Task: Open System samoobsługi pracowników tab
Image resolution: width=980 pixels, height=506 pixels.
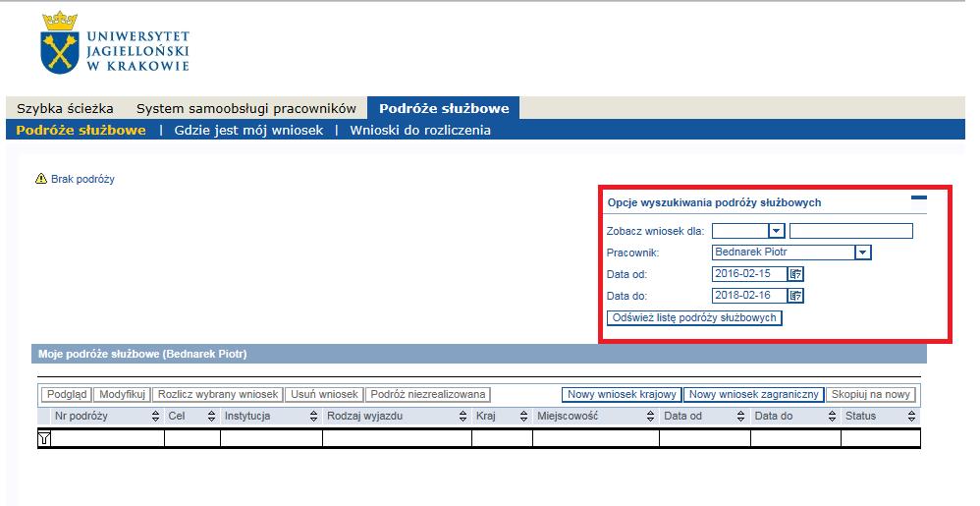Action: 246,108
